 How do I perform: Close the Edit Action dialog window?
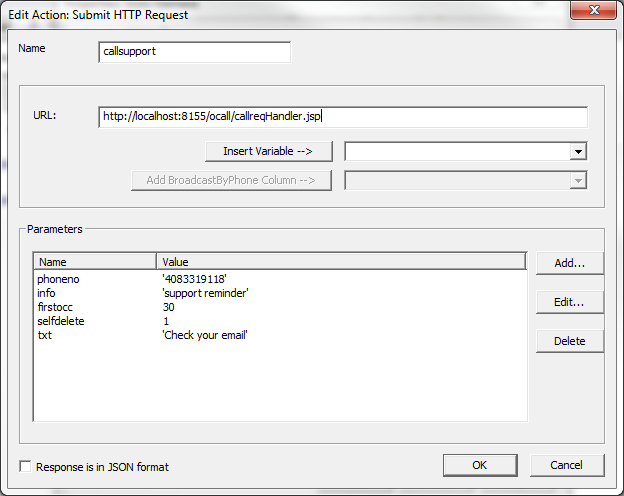(596, 13)
